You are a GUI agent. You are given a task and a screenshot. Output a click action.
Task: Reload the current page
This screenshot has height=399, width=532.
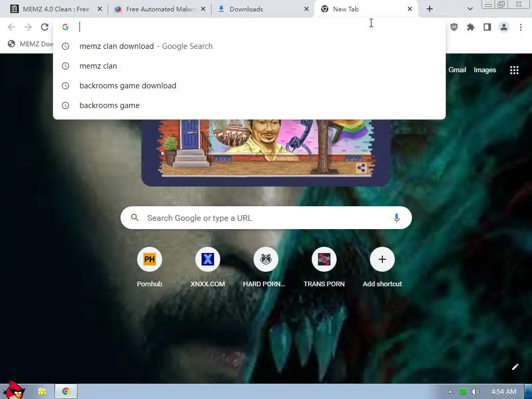pyautogui.click(x=45, y=27)
